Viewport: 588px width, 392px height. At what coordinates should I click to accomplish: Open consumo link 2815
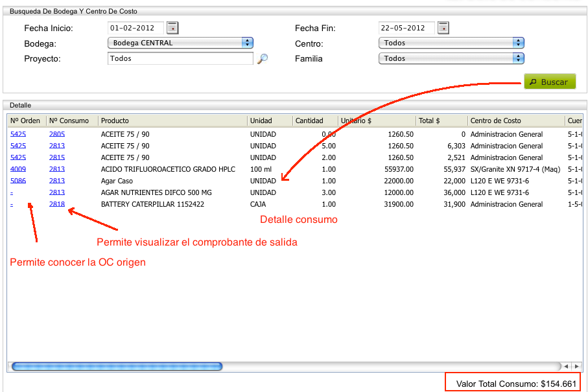pyautogui.click(x=57, y=157)
